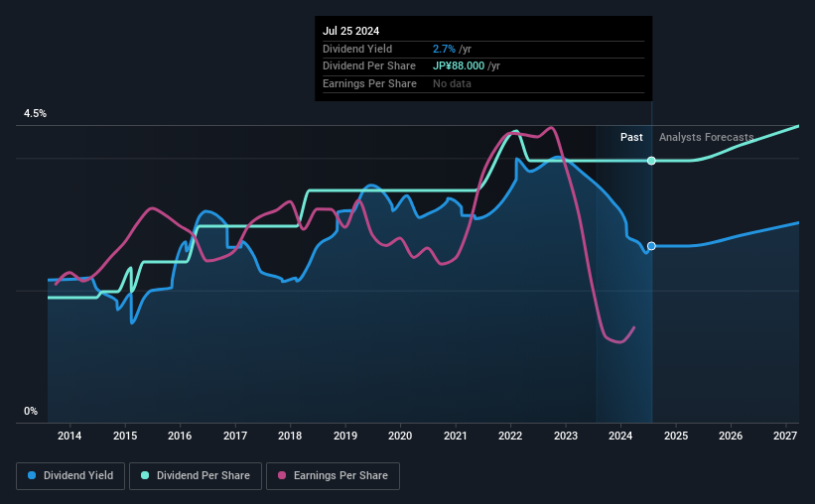Click the 2027 x-axis label
Screen dimensions: 815x504
[785, 436]
